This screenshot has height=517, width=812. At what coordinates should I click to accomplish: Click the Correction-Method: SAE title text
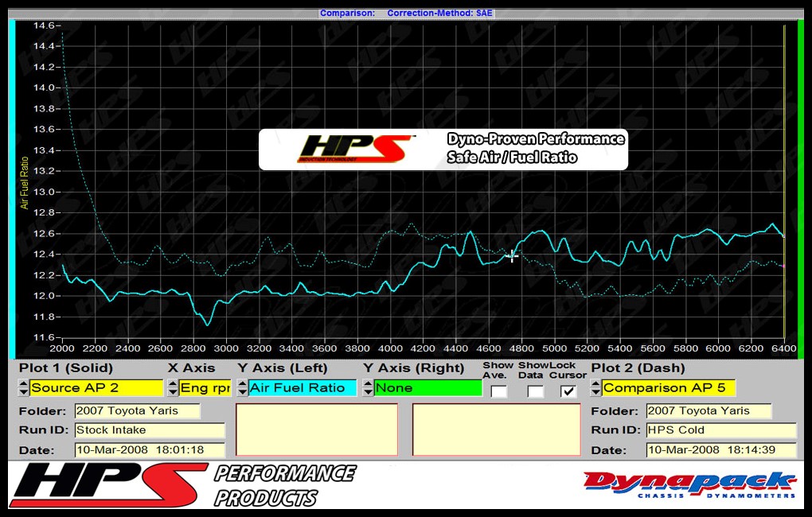pos(439,13)
